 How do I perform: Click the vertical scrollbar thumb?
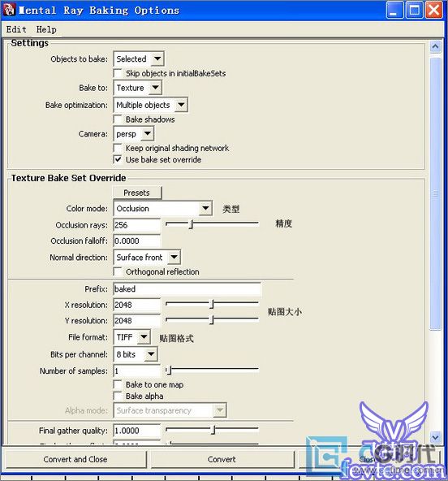pyautogui.click(x=436, y=193)
